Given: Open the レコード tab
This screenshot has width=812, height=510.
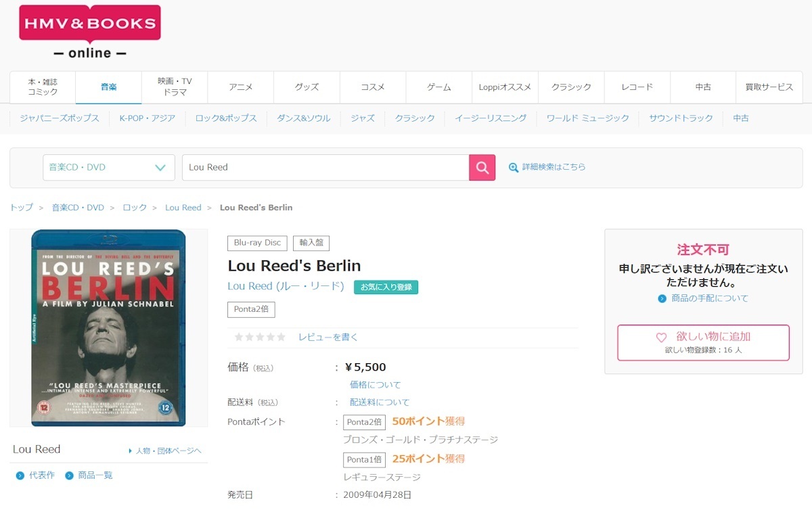Looking at the screenshot, I should [x=637, y=87].
